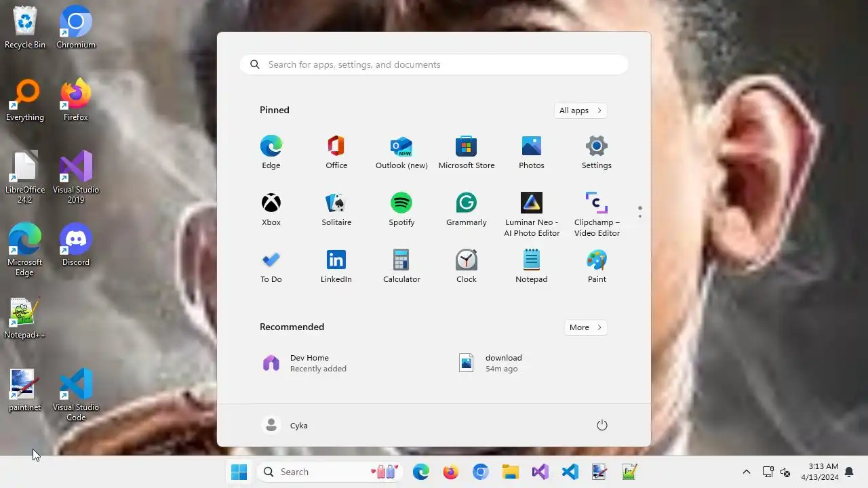Screen dimensions: 868x488
Task: Open Visual Studio from the taskbar
Action: pyautogui.click(x=540, y=472)
